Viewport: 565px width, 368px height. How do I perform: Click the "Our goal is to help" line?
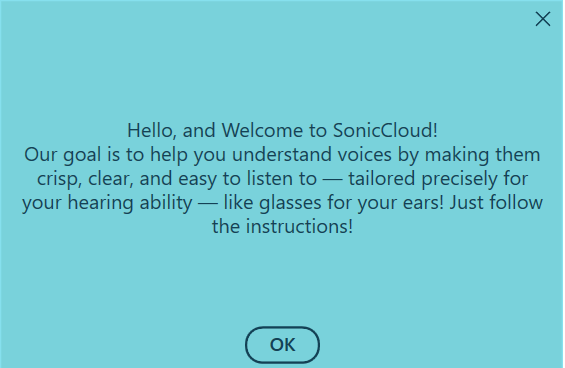[282, 155]
